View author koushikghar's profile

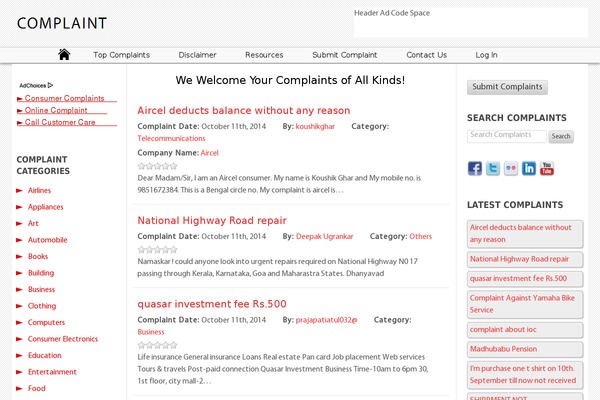tap(315, 126)
